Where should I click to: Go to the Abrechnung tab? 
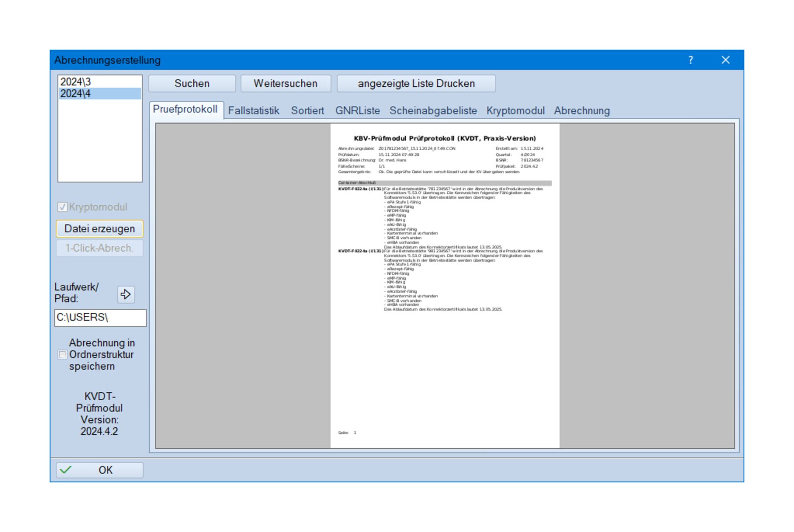pos(582,111)
